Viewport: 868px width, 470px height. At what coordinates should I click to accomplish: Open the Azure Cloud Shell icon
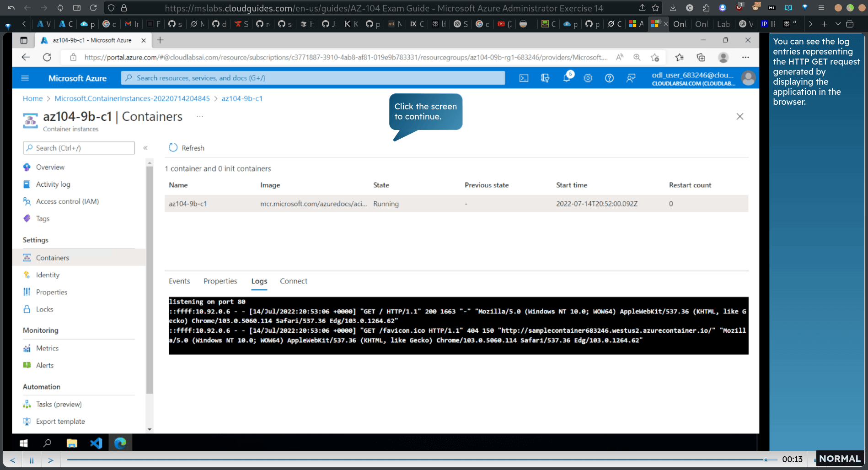pyautogui.click(x=524, y=78)
